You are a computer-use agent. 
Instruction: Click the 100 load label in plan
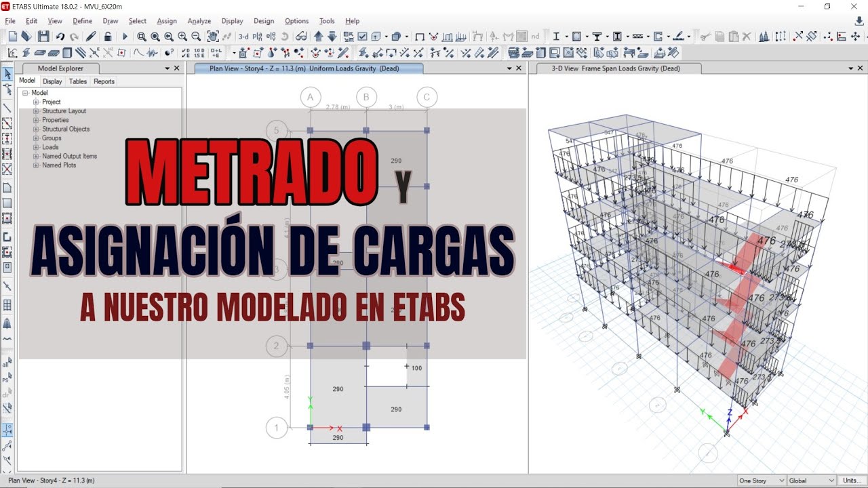416,368
